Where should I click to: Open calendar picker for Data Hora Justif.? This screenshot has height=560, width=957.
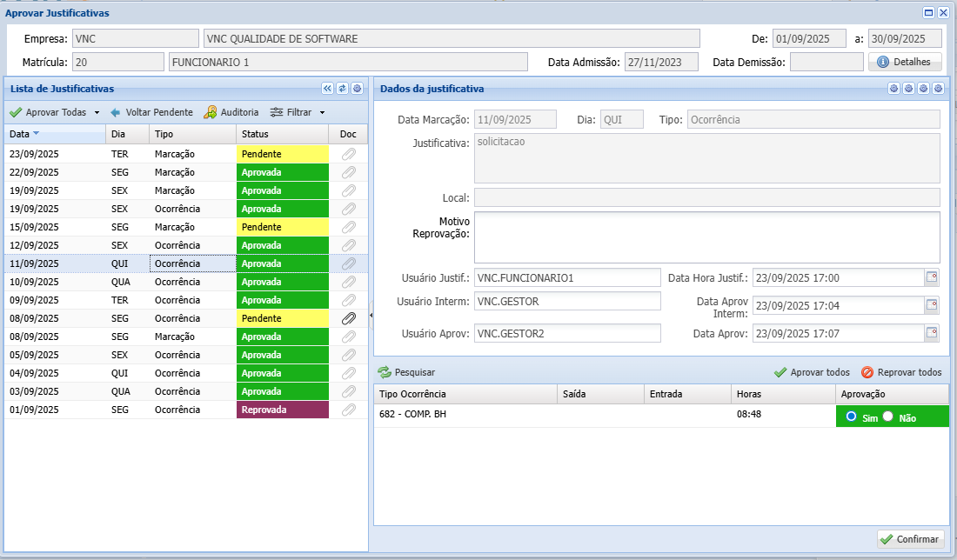[x=932, y=277]
